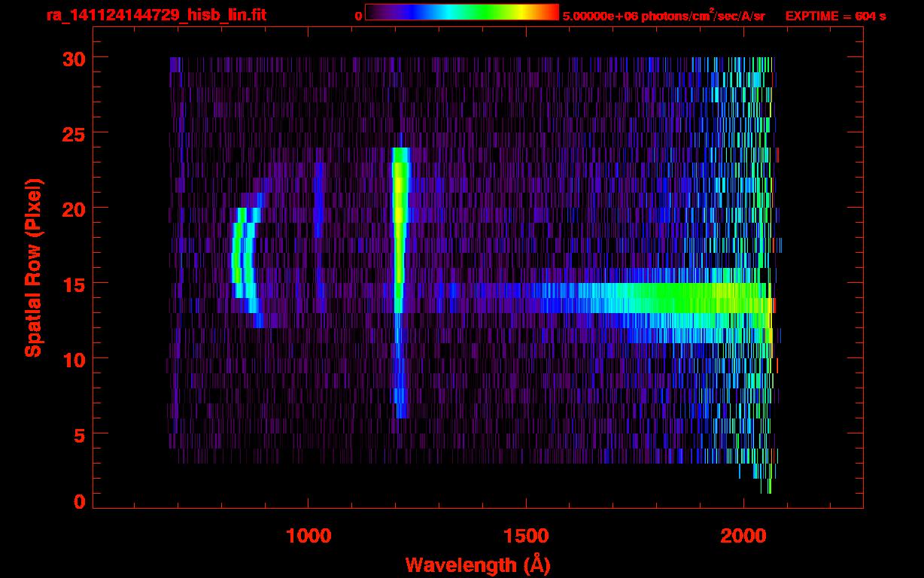Click the x-axis tick label 1000
This screenshot has width=924, height=578.
tap(309, 536)
